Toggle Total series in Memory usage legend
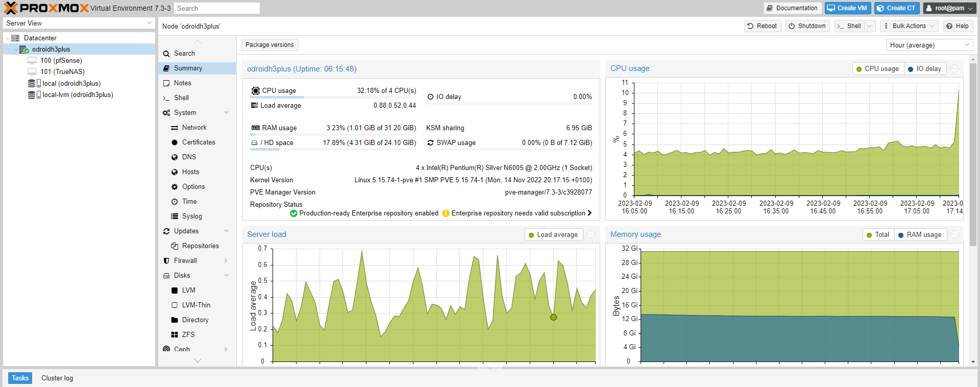Image resolution: width=980 pixels, height=387 pixels. [x=878, y=235]
